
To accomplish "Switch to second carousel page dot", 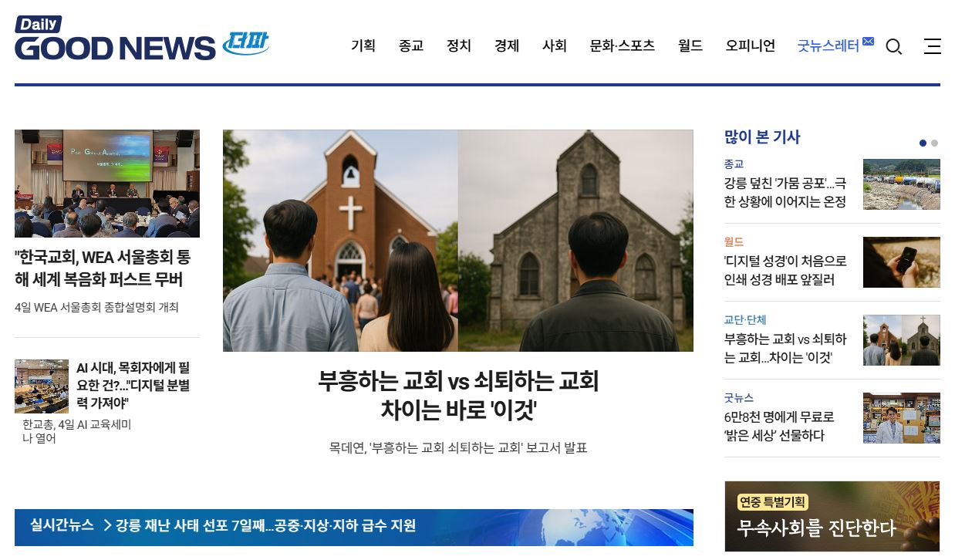I will point(935,143).
